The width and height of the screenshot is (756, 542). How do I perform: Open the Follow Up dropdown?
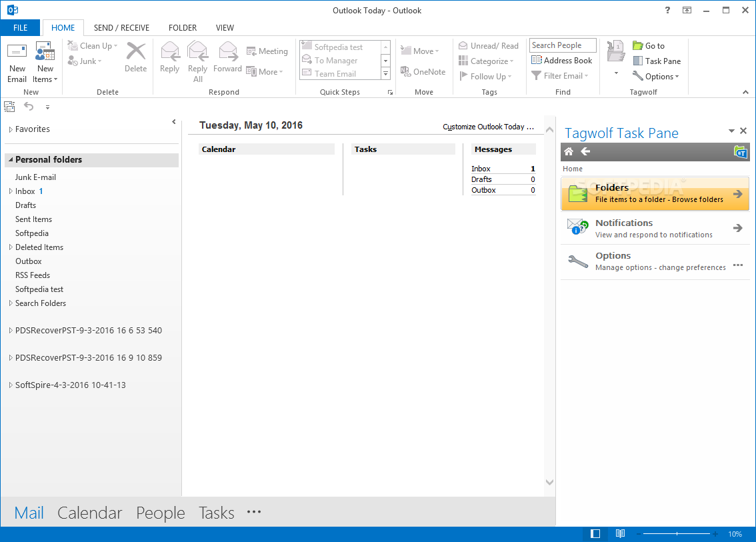coord(485,76)
